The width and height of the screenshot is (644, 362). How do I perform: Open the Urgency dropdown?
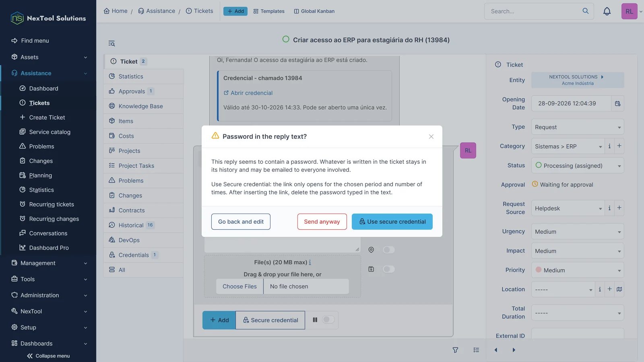click(x=578, y=232)
